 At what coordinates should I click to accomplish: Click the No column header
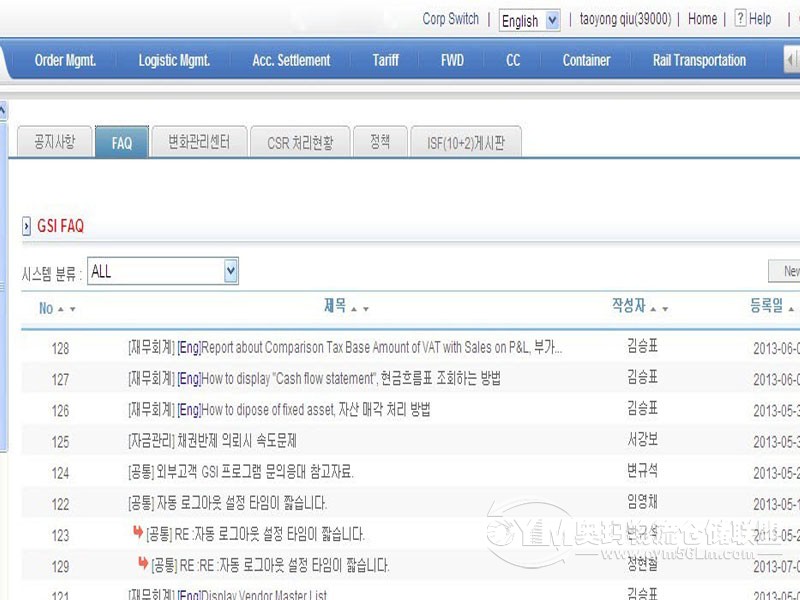pyautogui.click(x=46, y=308)
